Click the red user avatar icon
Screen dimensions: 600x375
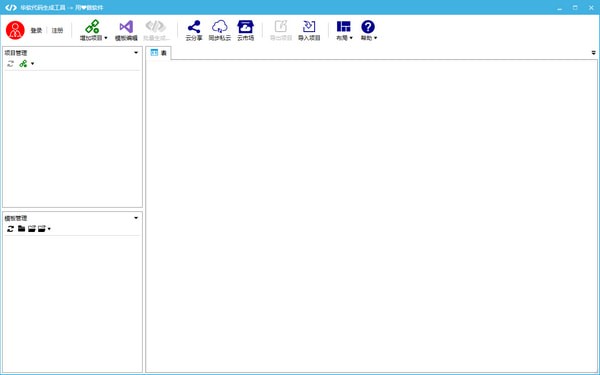point(15,30)
